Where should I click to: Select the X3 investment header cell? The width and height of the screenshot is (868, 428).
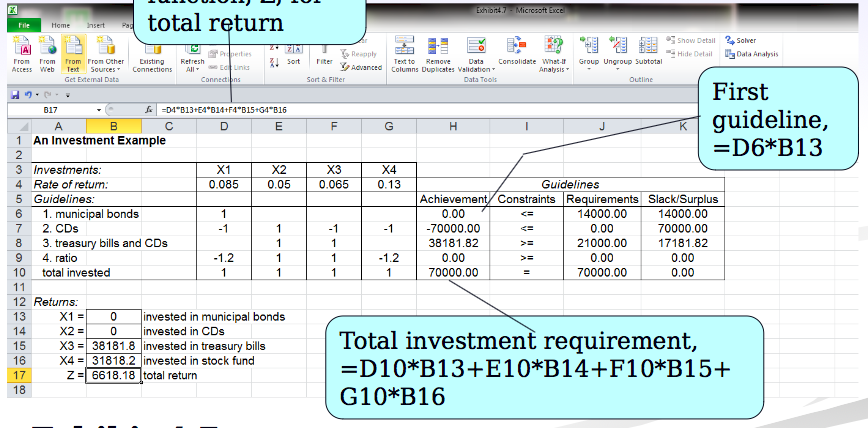point(334,170)
